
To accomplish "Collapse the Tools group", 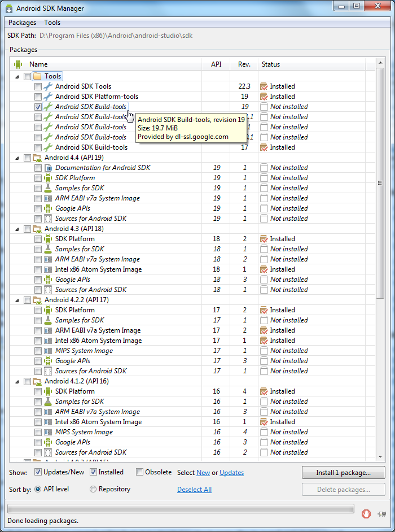I will coord(17,77).
